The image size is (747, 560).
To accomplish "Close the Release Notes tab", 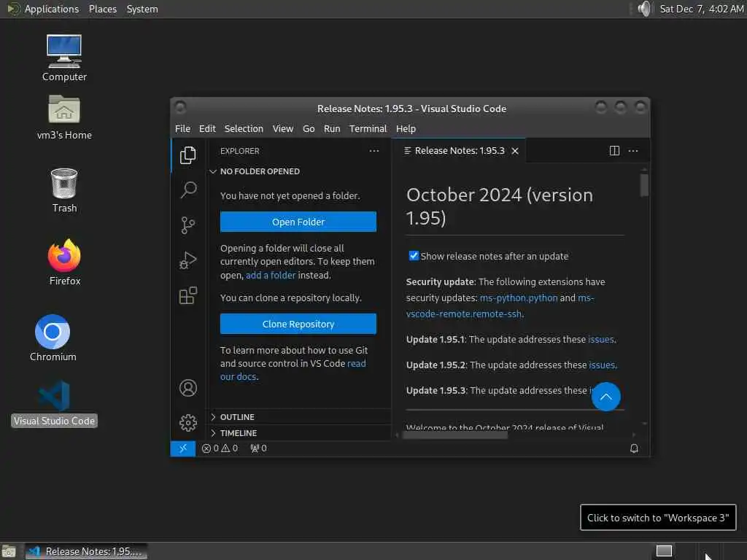I will pos(515,151).
